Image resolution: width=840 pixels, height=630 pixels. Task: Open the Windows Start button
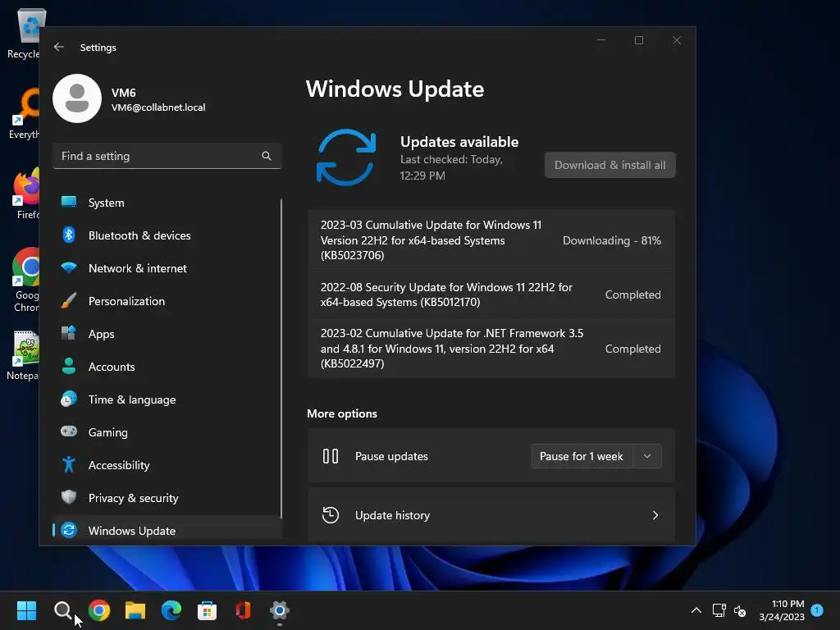coord(27,610)
